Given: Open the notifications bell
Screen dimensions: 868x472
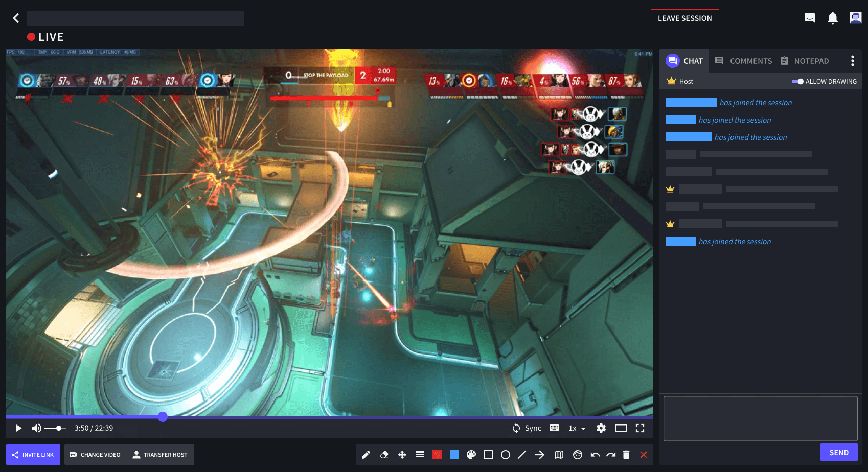Looking at the screenshot, I should (x=833, y=17).
